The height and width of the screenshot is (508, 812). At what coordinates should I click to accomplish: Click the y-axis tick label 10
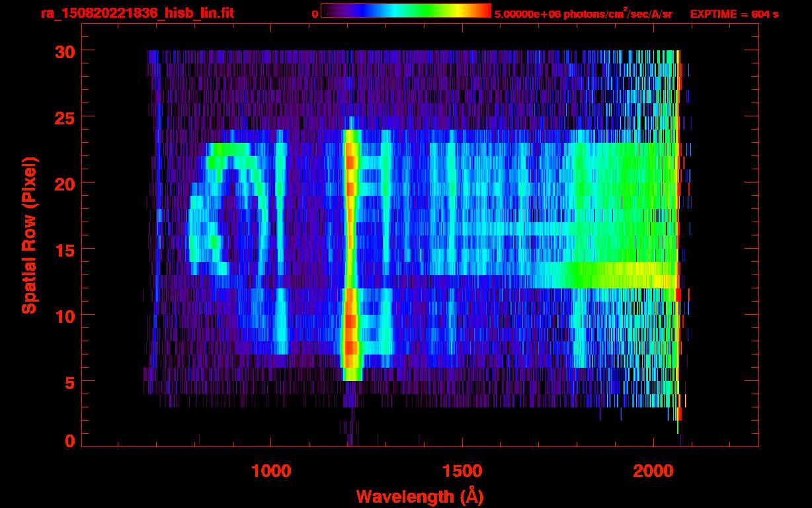tap(64, 316)
